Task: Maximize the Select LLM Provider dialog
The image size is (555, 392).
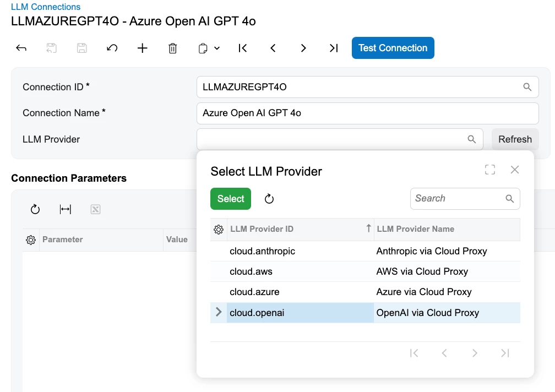Action: pos(490,170)
